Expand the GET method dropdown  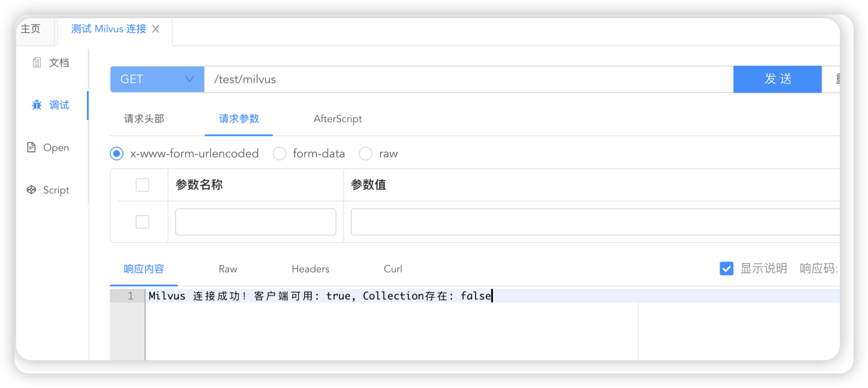point(157,79)
